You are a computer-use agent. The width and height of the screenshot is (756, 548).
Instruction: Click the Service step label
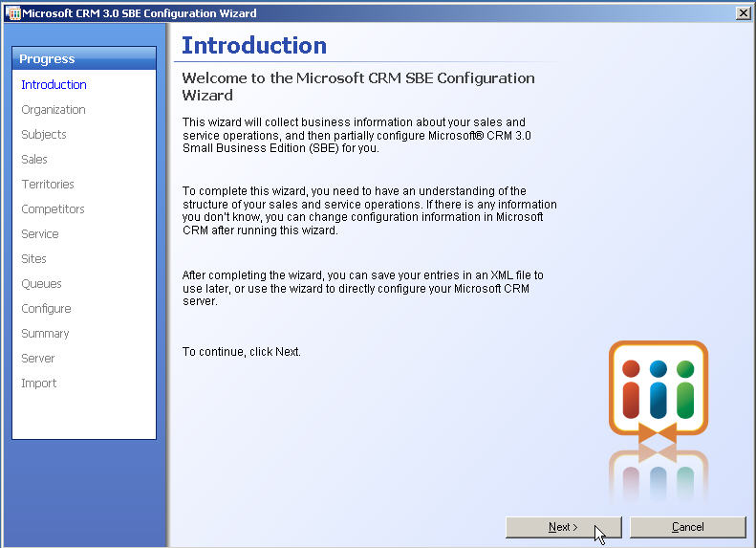(40, 234)
